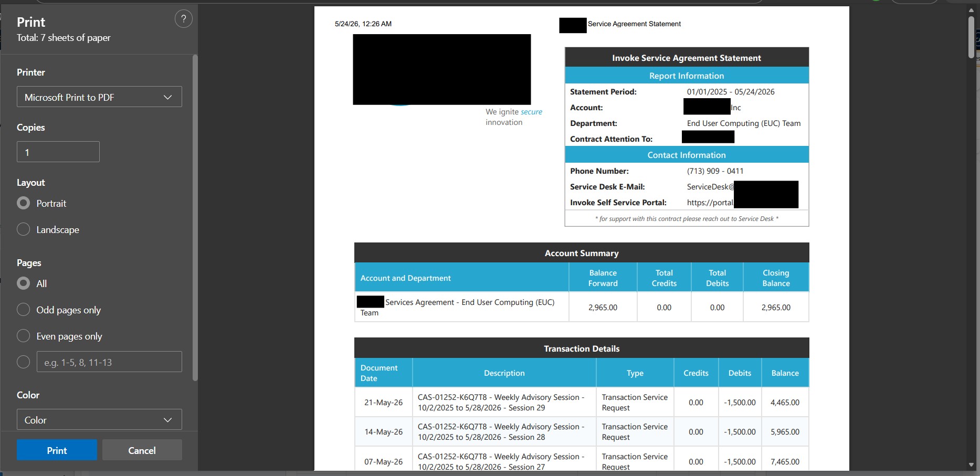
Task: Click the Copies number field
Action: point(58,152)
